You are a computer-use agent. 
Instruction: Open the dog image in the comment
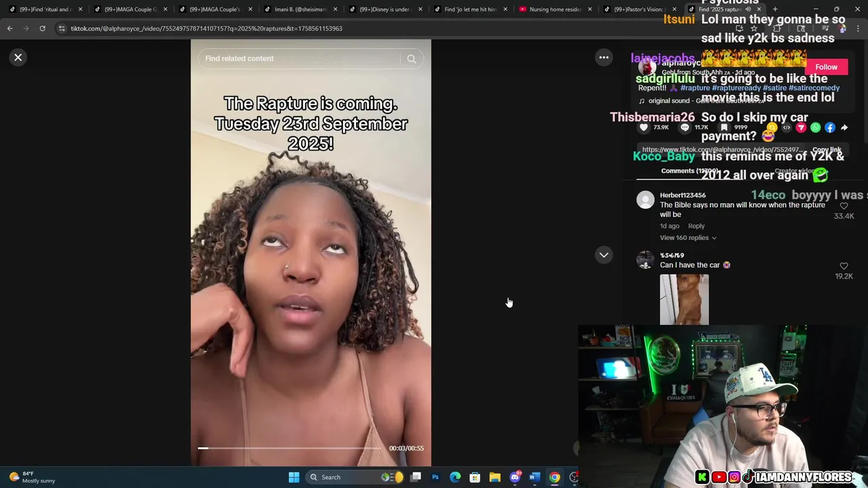[x=684, y=299]
